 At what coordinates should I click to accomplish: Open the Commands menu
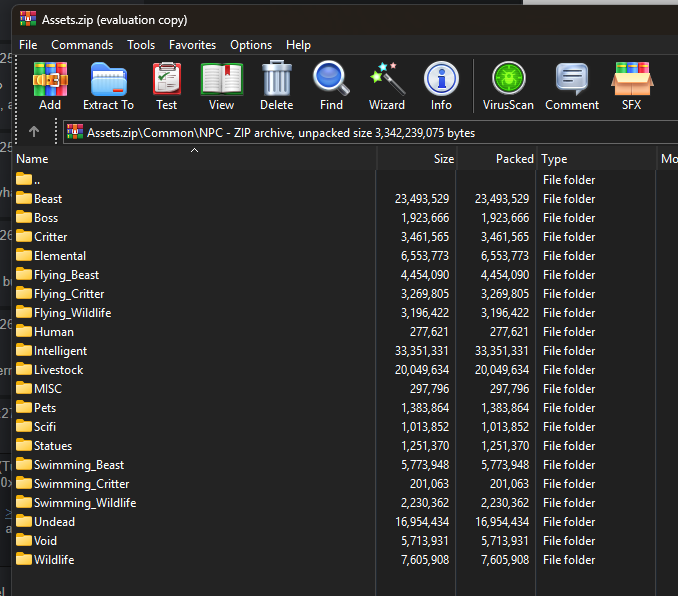coord(82,45)
